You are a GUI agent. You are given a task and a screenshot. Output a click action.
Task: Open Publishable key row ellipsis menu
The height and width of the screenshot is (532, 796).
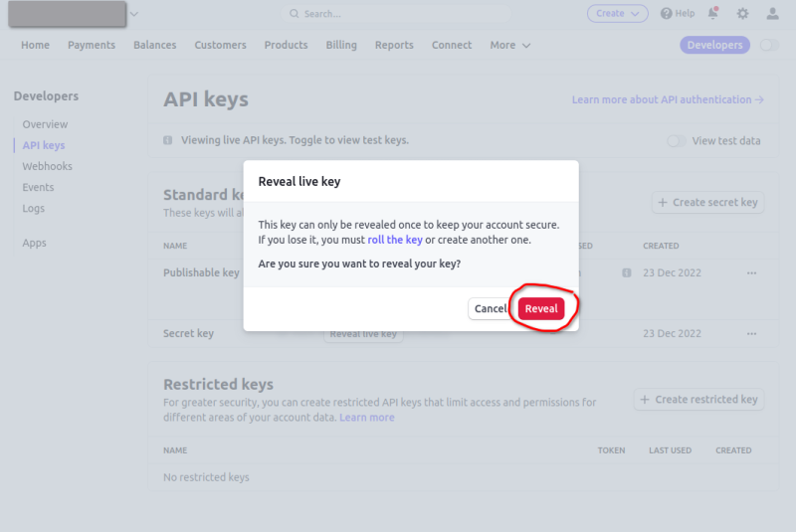tap(751, 272)
